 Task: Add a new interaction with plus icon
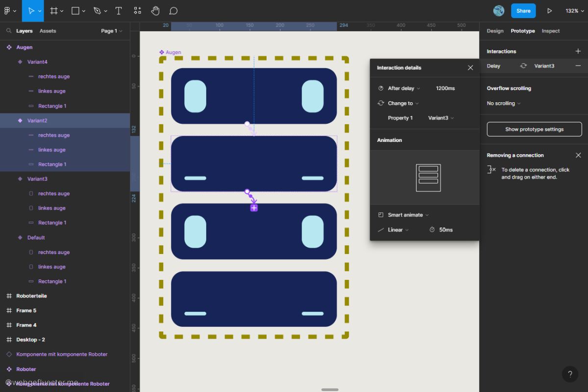tap(578, 51)
